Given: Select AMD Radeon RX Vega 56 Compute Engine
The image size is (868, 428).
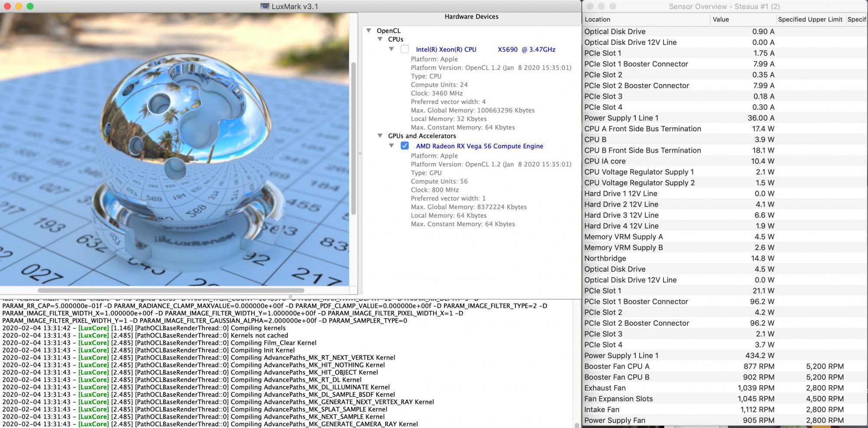Looking at the screenshot, I should (480, 146).
